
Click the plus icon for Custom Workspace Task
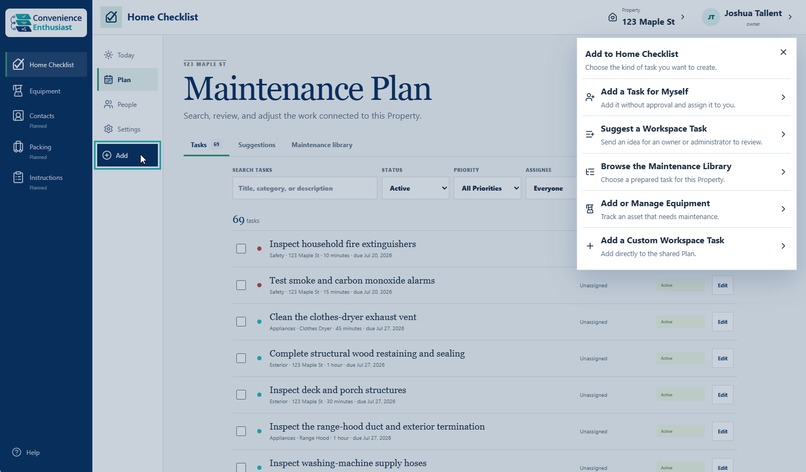(590, 246)
